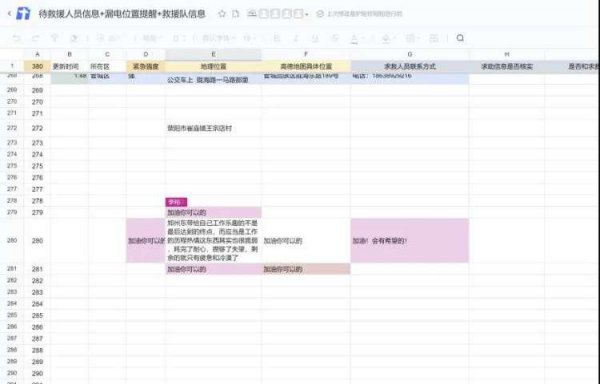Toggle italic formatting

(296, 38)
